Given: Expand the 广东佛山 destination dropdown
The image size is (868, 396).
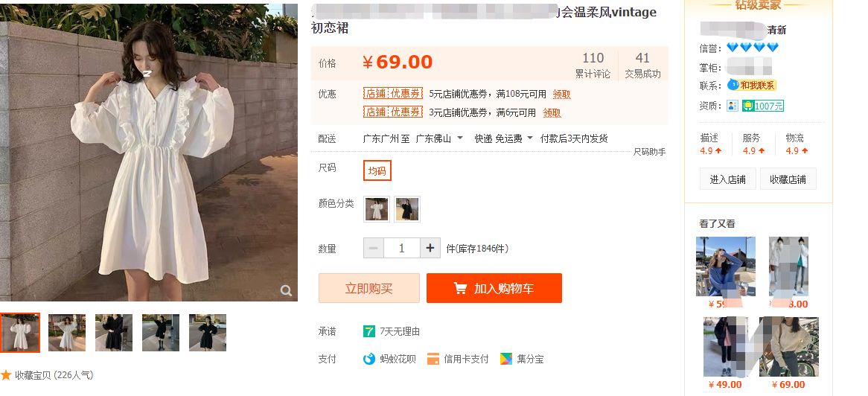Looking at the screenshot, I should [459, 138].
